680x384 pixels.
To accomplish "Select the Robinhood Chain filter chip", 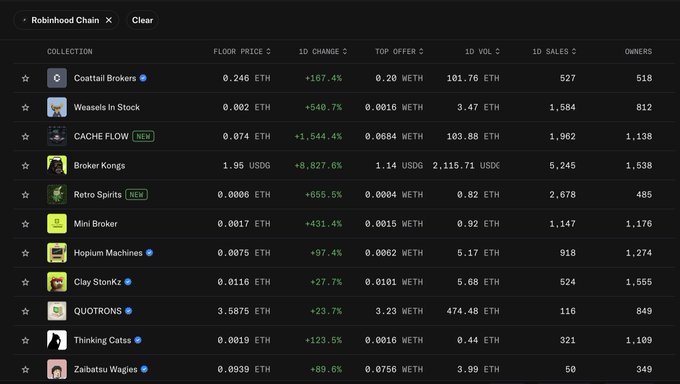I will point(65,20).
